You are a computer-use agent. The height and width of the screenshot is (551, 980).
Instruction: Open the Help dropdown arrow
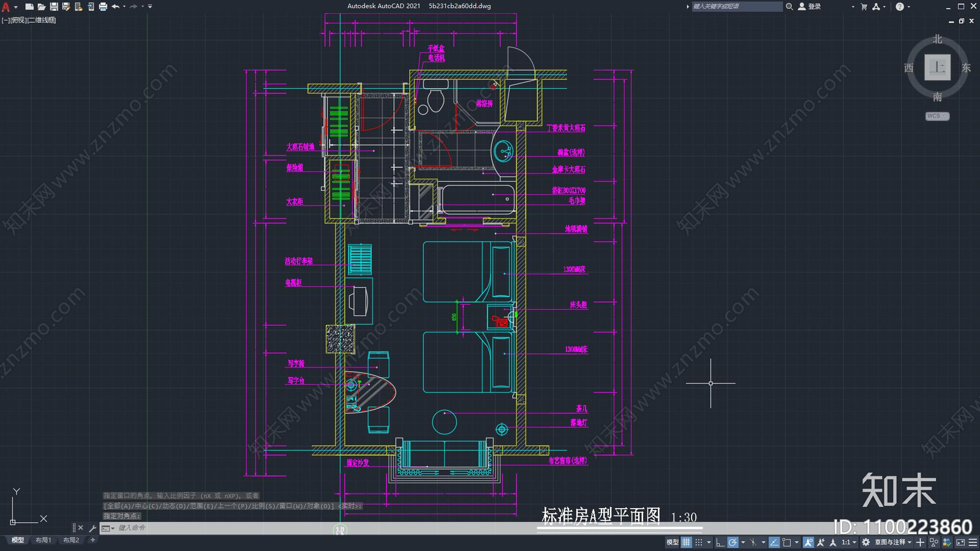(x=908, y=7)
